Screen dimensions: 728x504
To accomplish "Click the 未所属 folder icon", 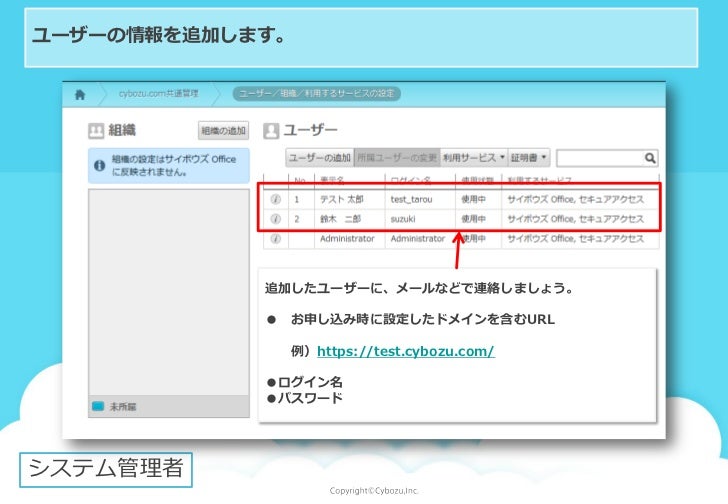I will (98, 407).
